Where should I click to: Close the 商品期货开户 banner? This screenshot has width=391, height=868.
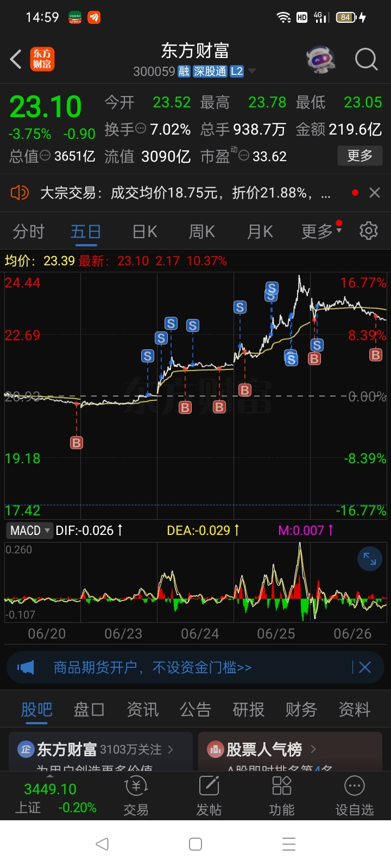pyautogui.click(x=364, y=667)
